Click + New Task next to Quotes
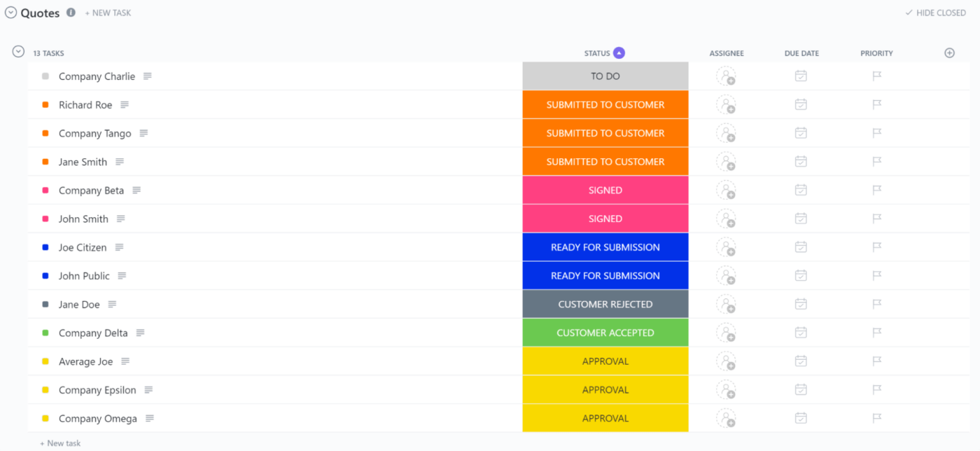Viewport: 980px width, 451px height. point(108,13)
